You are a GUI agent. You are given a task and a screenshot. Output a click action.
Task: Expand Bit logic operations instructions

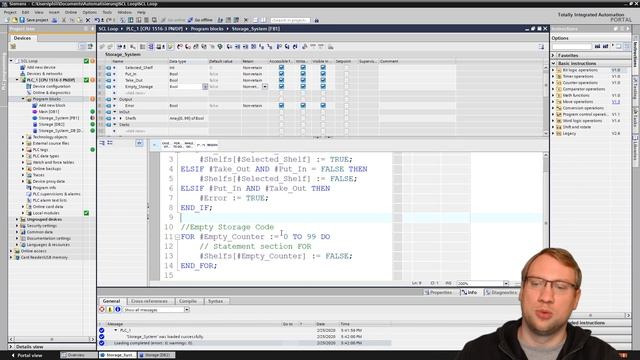click(554, 70)
